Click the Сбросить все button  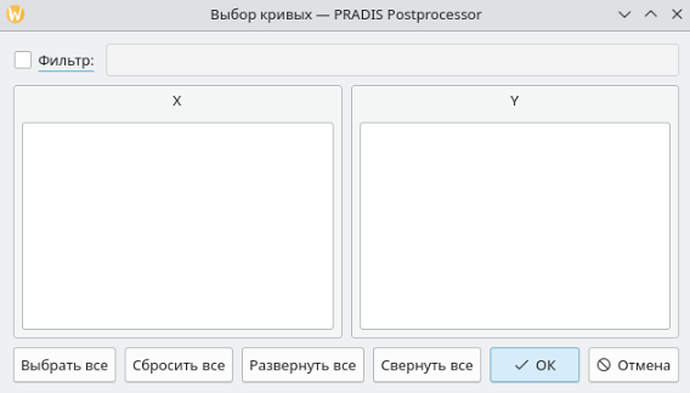(179, 365)
